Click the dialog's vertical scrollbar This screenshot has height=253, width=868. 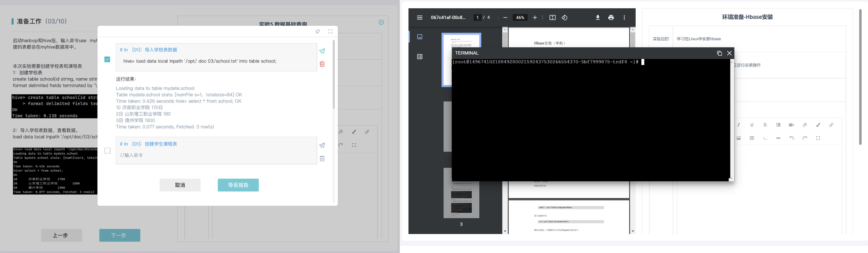(x=334, y=74)
